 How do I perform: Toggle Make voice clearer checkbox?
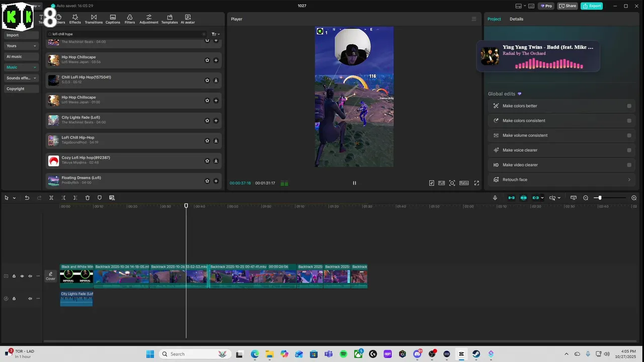tap(629, 150)
